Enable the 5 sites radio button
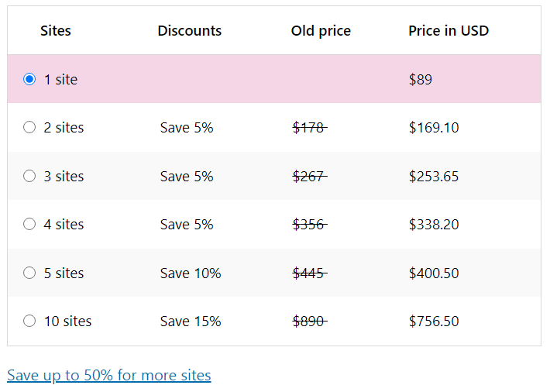550x392 pixels. 29,273
